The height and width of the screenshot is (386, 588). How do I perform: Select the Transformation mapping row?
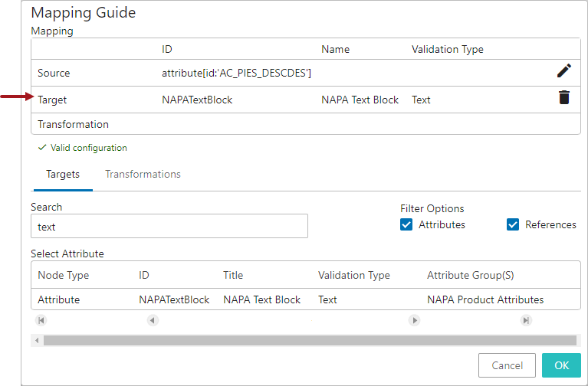pos(306,123)
